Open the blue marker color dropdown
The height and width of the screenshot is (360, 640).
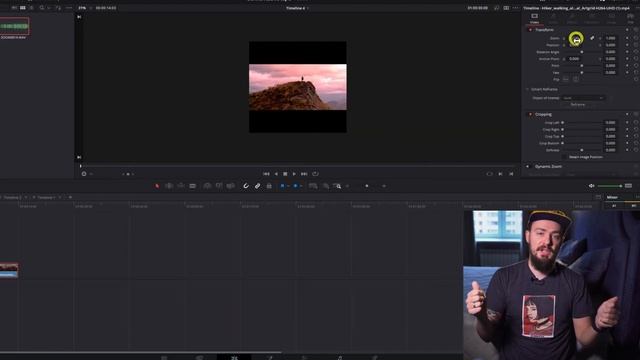pos(301,186)
